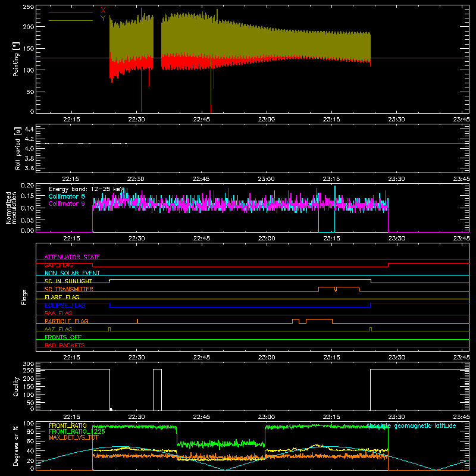476x476 pixels.
Task: Click the 0.20 tick on modulation axis
Action: pos(27,186)
